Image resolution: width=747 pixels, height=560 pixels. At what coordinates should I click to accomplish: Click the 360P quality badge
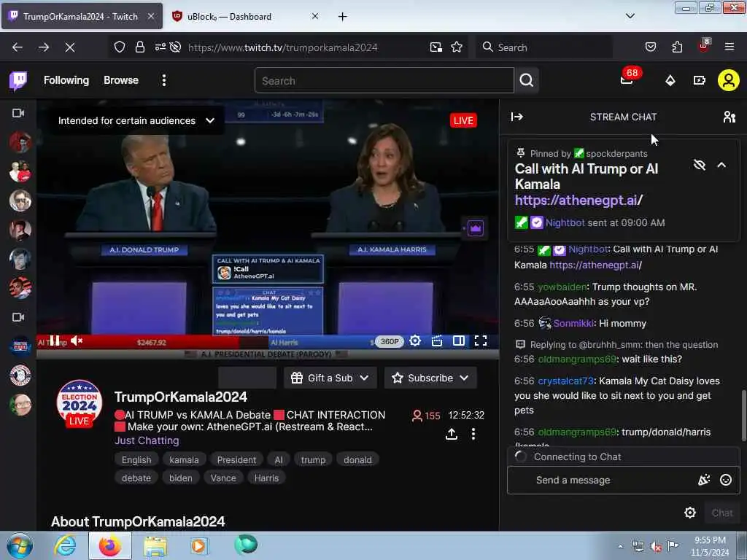[390, 341]
